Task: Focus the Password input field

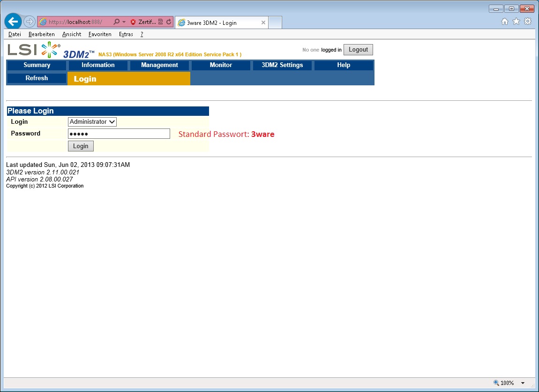Action: coord(119,134)
